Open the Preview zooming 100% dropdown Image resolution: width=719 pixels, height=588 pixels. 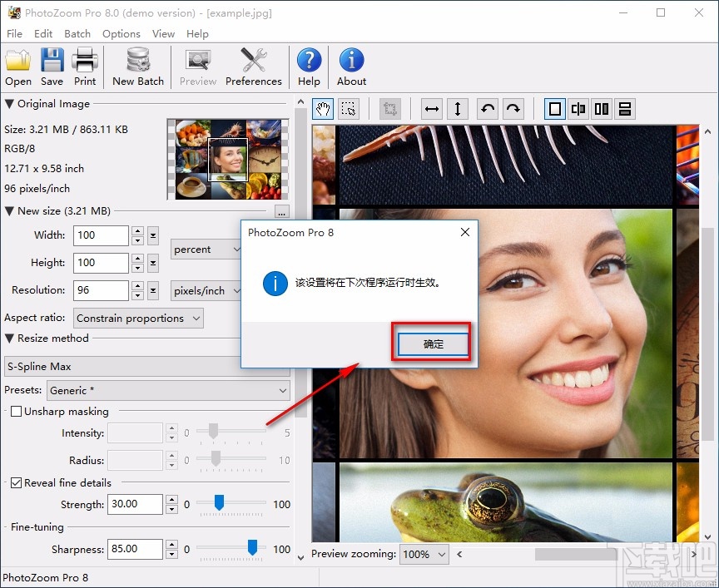[x=424, y=554]
